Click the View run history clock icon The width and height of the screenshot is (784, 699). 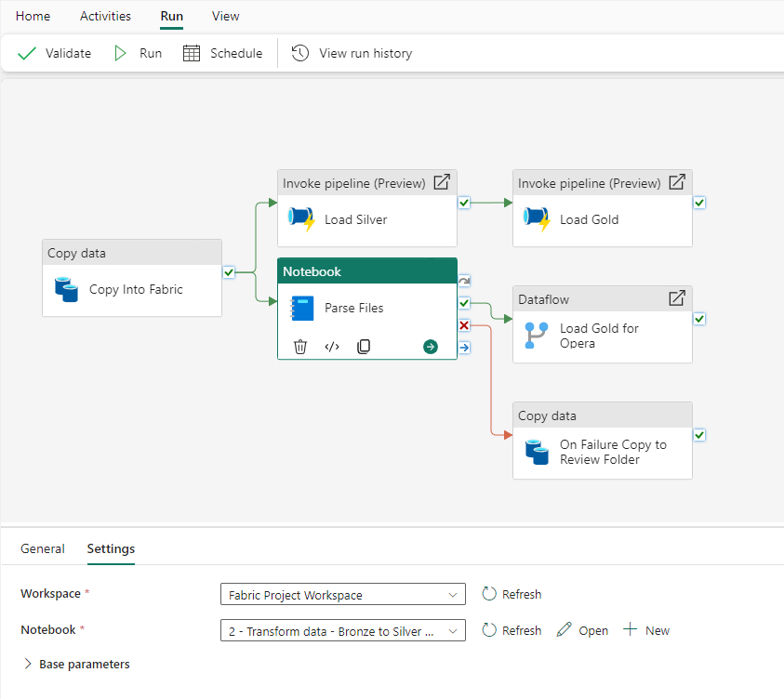click(x=300, y=53)
